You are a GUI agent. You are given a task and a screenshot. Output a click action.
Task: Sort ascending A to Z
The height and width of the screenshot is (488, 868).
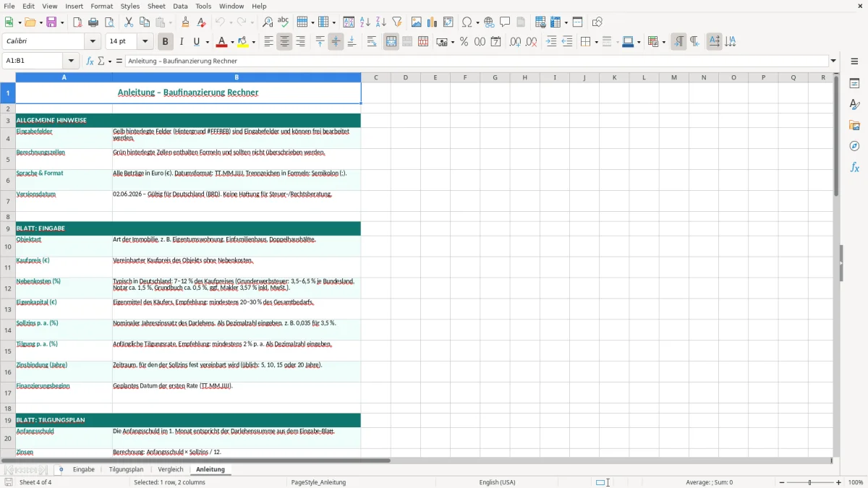coord(365,22)
